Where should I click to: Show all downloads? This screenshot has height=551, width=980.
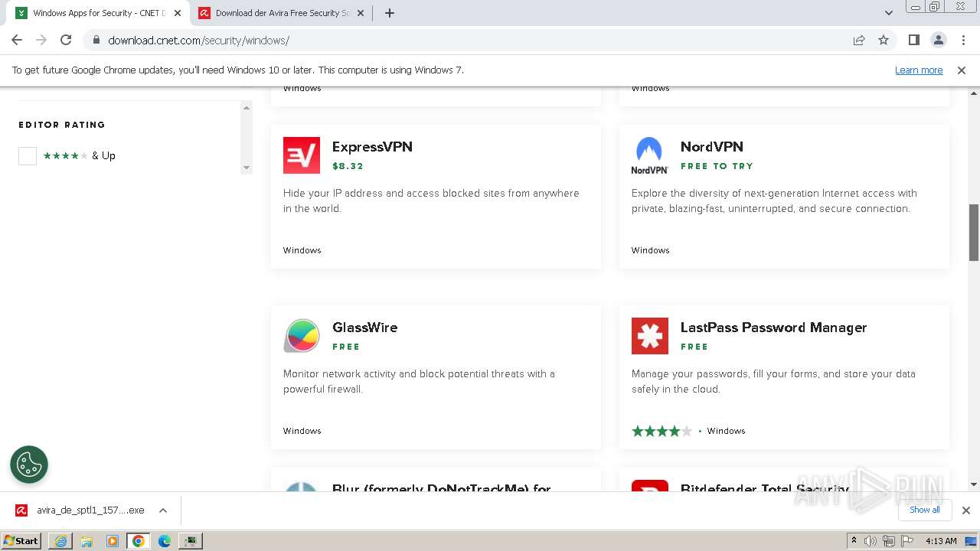[x=925, y=510]
